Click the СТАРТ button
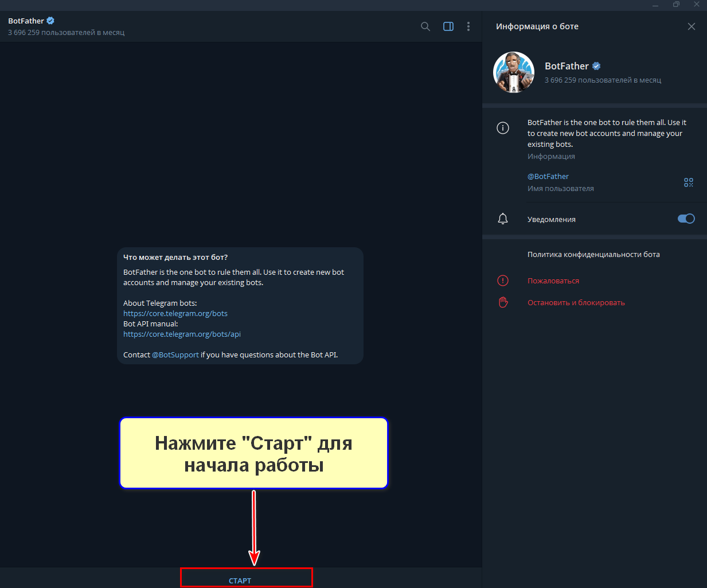 [240, 581]
